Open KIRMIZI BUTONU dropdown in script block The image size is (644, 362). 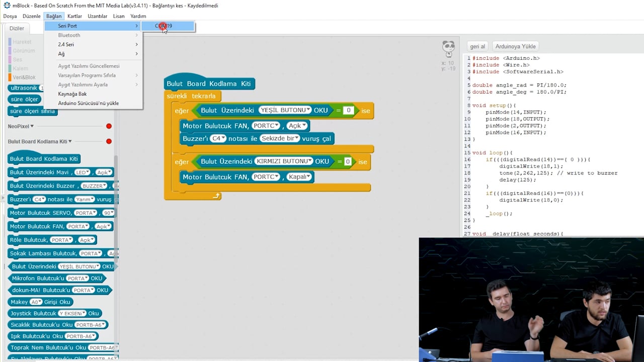click(x=284, y=161)
